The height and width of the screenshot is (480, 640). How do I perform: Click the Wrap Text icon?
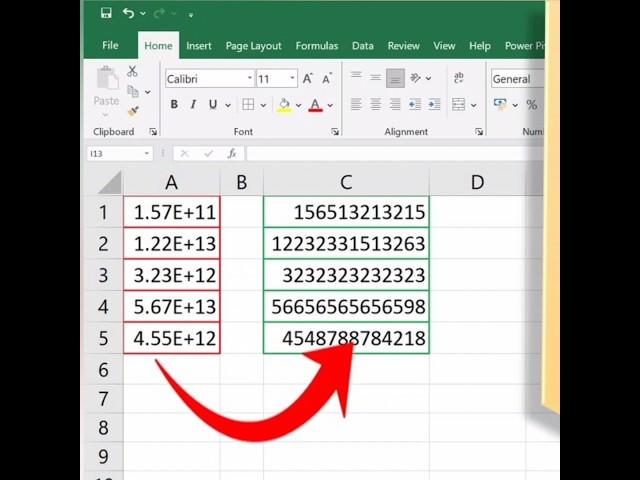(x=459, y=78)
